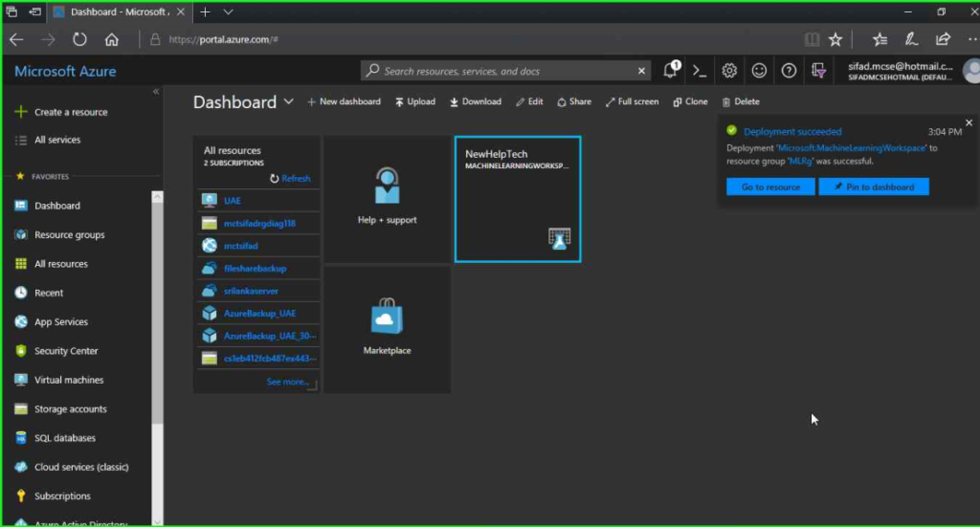980x527 pixels.
Task: Go to the browser home page
Action: click(x=111, y=39)
